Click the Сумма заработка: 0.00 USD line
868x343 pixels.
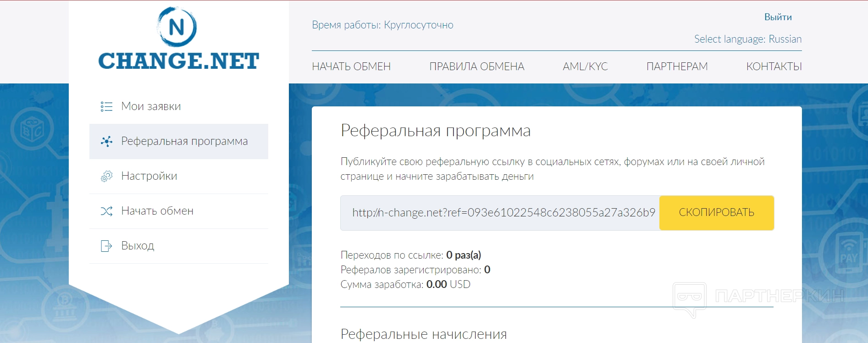405,284
